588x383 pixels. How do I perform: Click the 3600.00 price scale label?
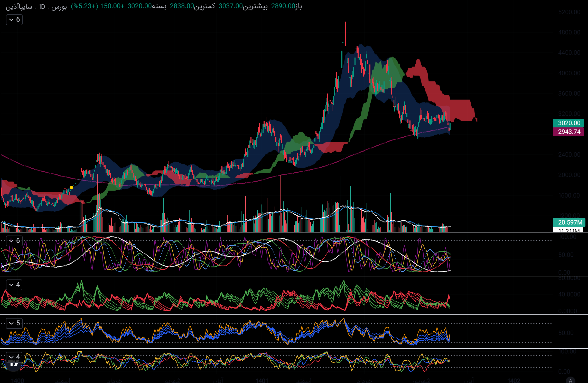pyautogui.click(x=569, y=94)
